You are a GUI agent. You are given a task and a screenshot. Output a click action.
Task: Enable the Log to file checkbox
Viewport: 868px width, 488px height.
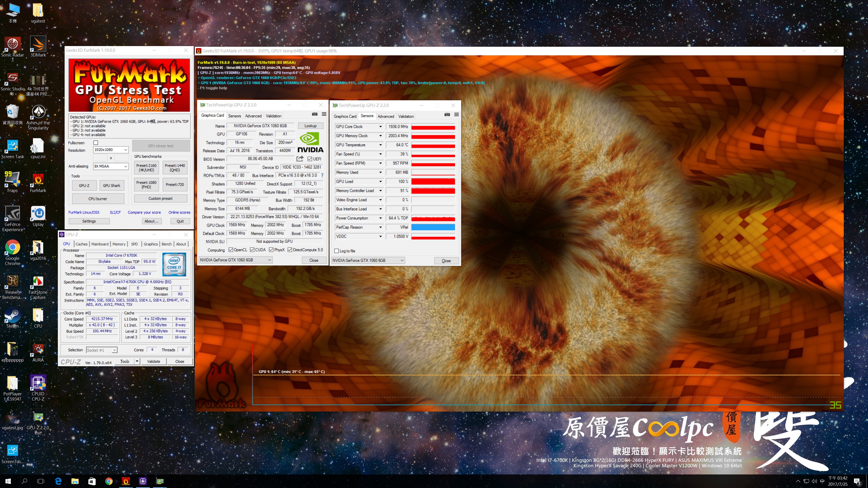click(x=336, y=251)
